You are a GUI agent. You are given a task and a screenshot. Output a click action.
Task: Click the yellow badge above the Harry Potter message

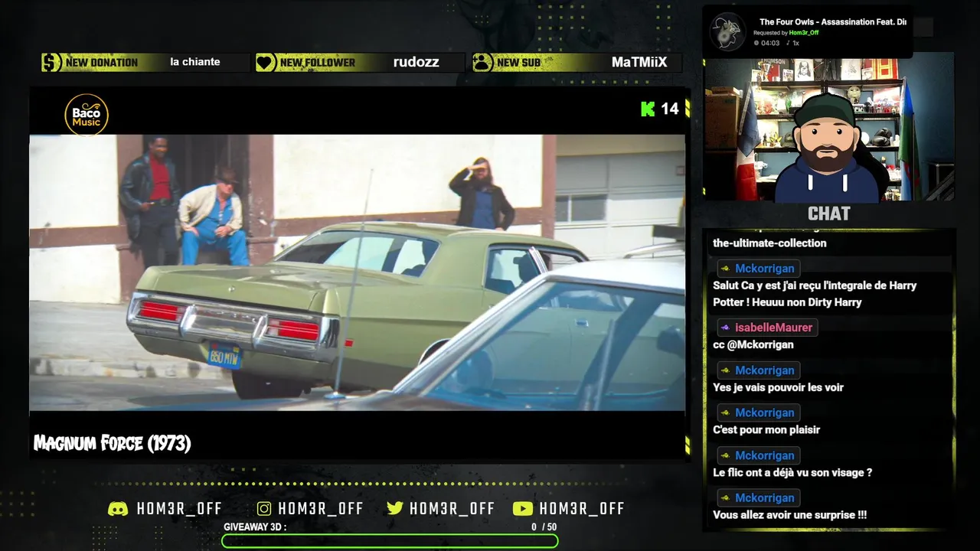[725, 269]
